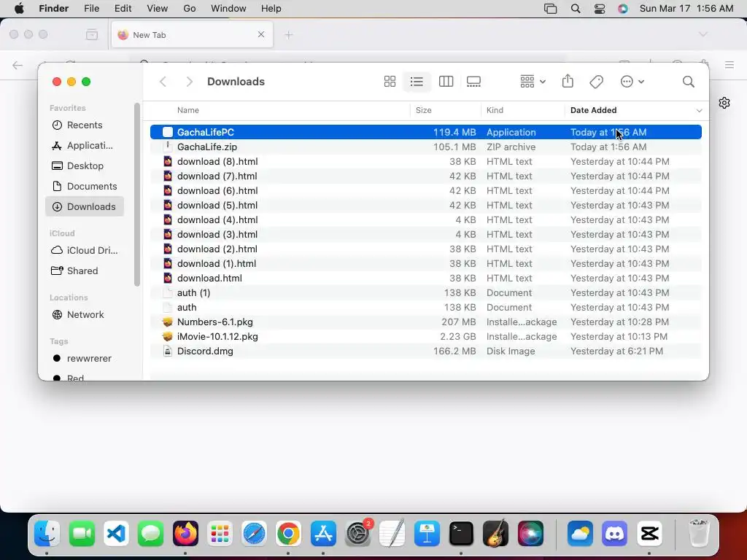Screen dimensions: 747x560
Task: Open Firefox from the Dock
Action: pos(185,534)
